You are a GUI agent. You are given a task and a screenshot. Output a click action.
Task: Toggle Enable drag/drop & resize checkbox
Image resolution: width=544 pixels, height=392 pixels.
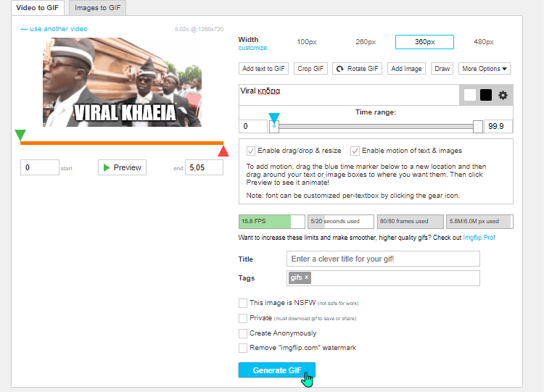coord(251,151)
